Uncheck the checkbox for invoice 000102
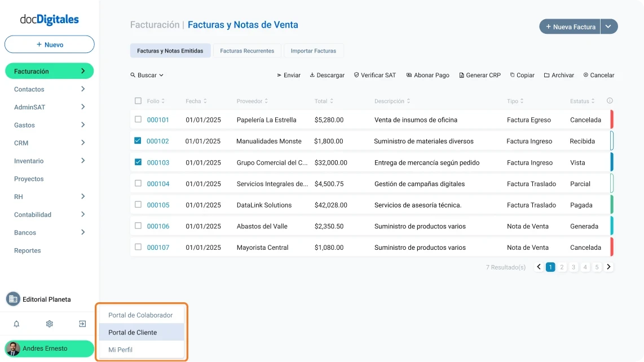The image size is (644, 362). pos(137,141)
